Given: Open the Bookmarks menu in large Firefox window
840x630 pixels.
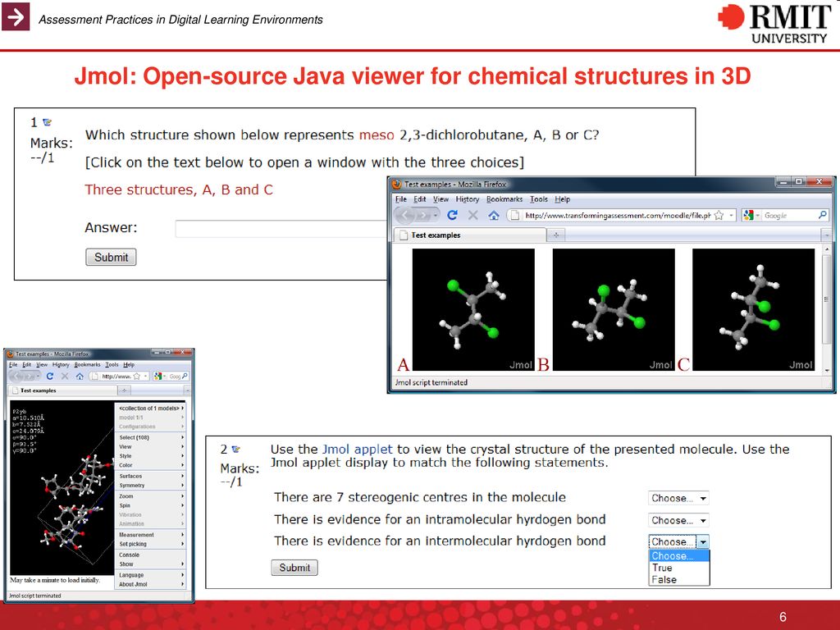Looking at the screenshot, I should pos(504,199).
